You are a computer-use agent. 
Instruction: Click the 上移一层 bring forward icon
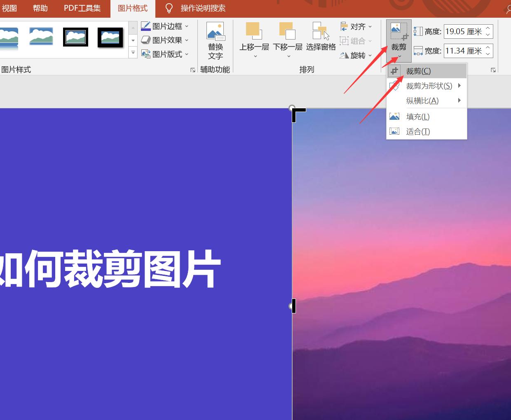pos(254,36)
